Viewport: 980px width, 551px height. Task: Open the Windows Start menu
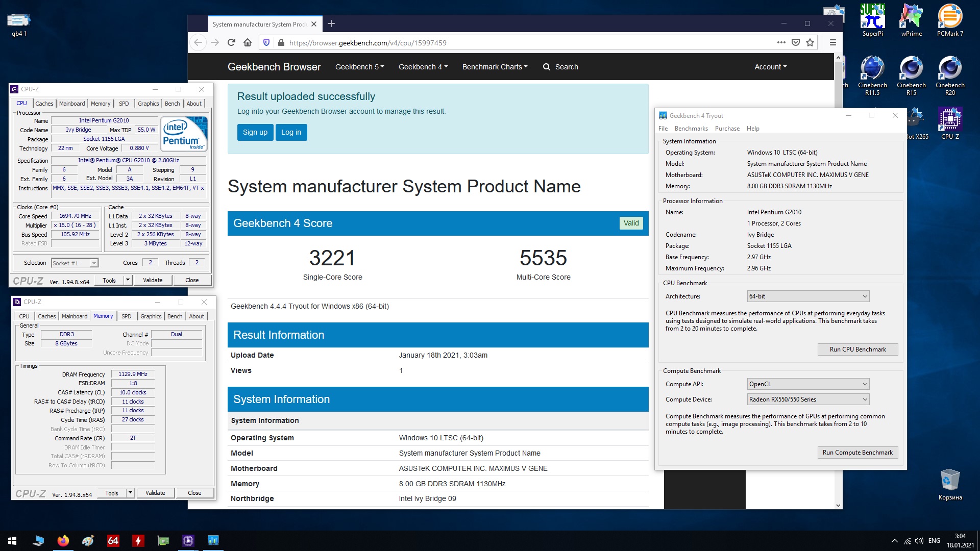pos(12,541)
